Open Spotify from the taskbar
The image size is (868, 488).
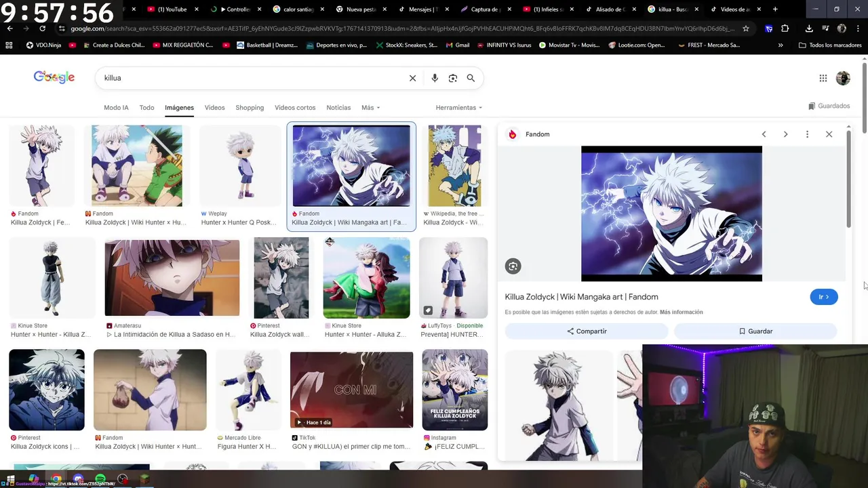click(x=100, y=479)
